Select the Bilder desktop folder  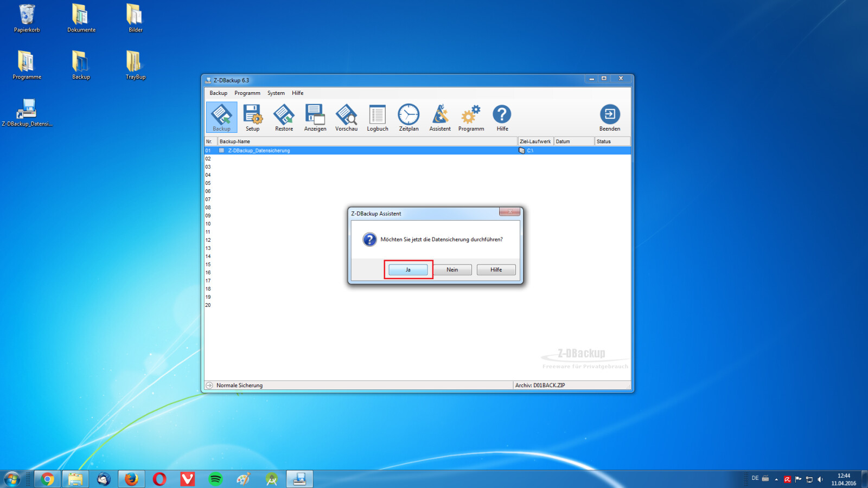pos(136,18)
